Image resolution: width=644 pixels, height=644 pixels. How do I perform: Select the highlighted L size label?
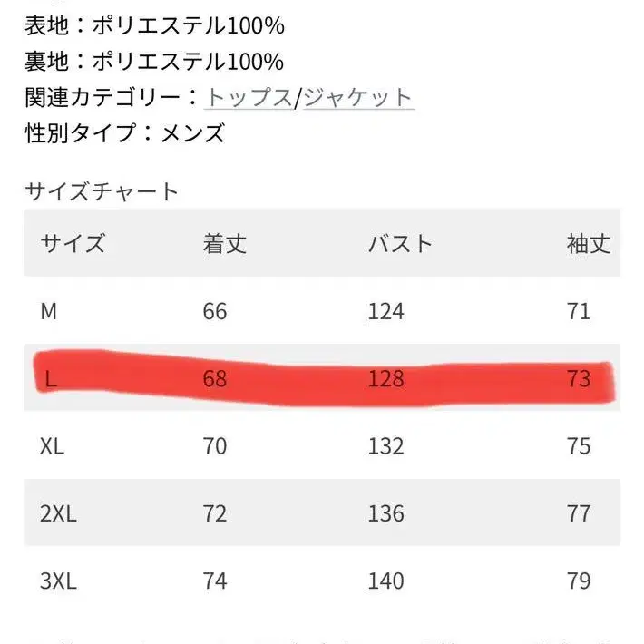pyautogui.click(x=51, y=379)
